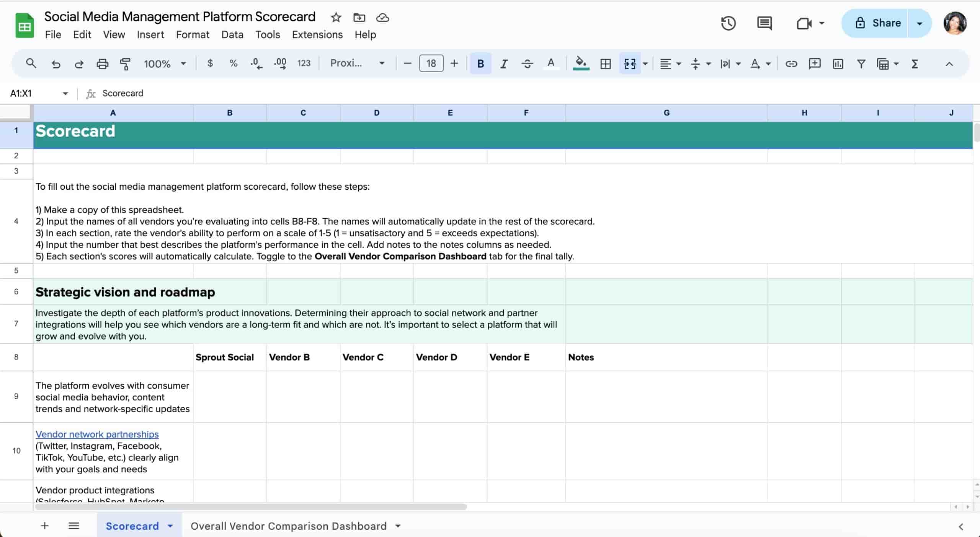Open the font picker dropdown
Image resolution: width=980 pixels, height=537 pixels.
pyautogui.click(x=356, y=63)
